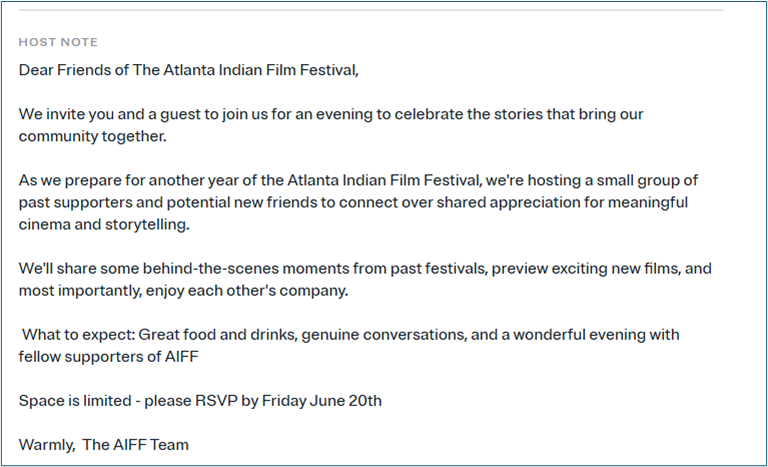Click the phrase 'Great food and drinks'
This screenshot has width=768, height=467.
tap(217, 335)
